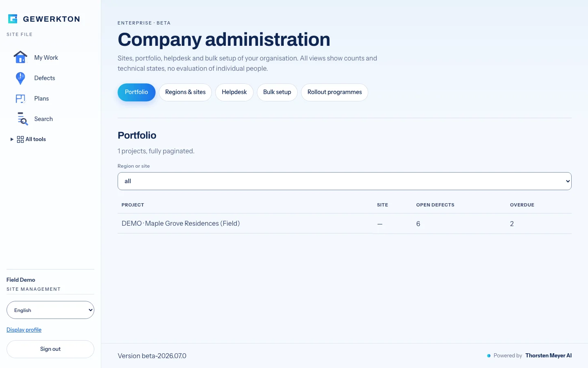Open My Work house icon
The height and width of the screenshot is (368, 588).
pos(20,57)
